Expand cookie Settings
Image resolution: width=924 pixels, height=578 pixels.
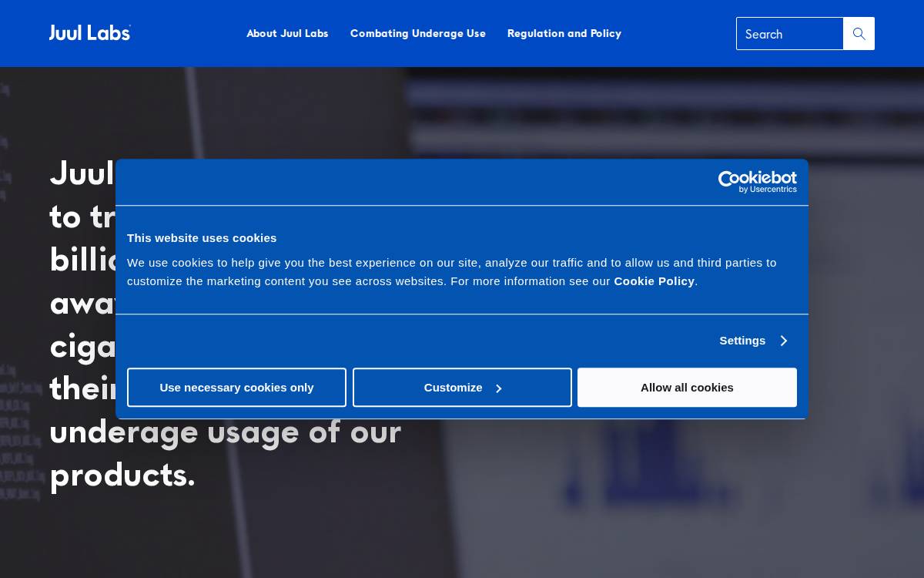point(754,341)
